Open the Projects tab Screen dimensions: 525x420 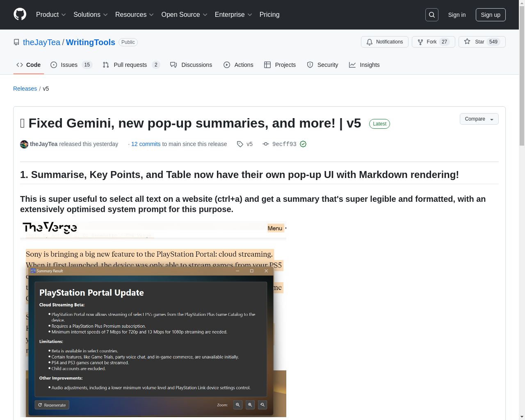pyautogui.click(x=280, y=65)
